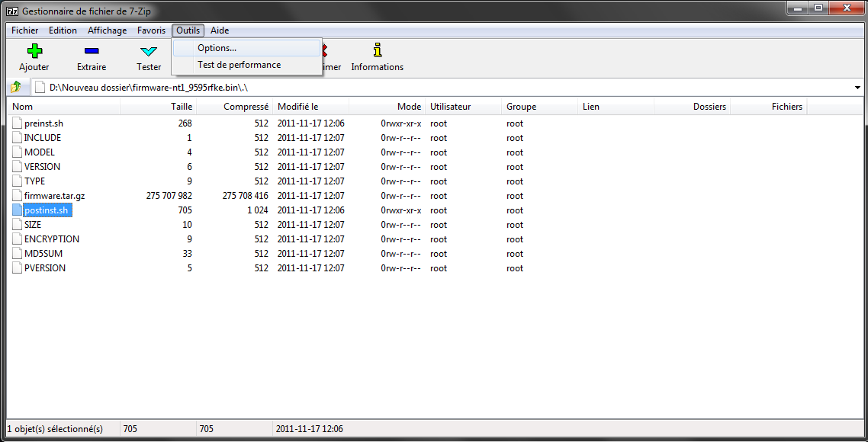The height and width of the screenshot is (442, 868).
Task: Click the address bar document icon
Action: (x=40, y=87)
